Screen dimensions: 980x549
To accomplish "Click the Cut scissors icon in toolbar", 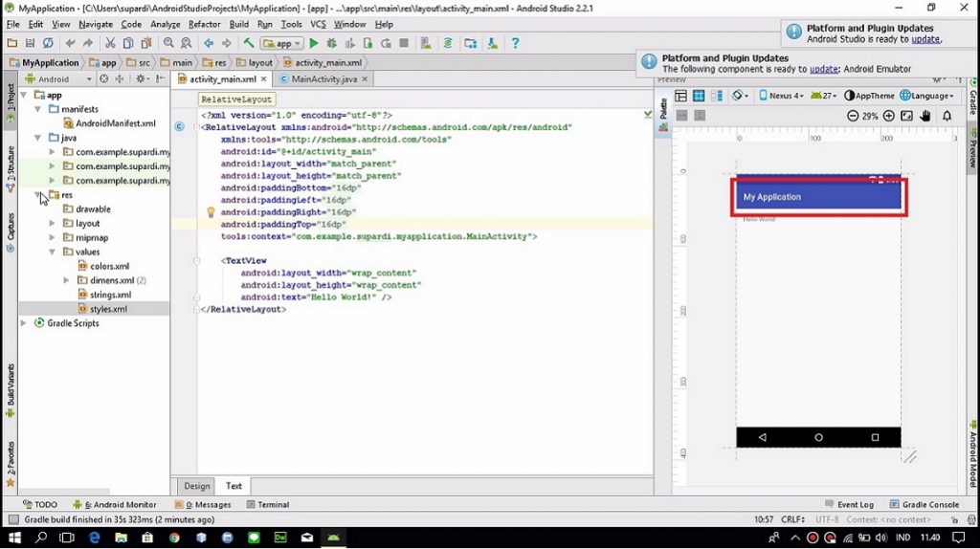I will click(x=111, y=43).
